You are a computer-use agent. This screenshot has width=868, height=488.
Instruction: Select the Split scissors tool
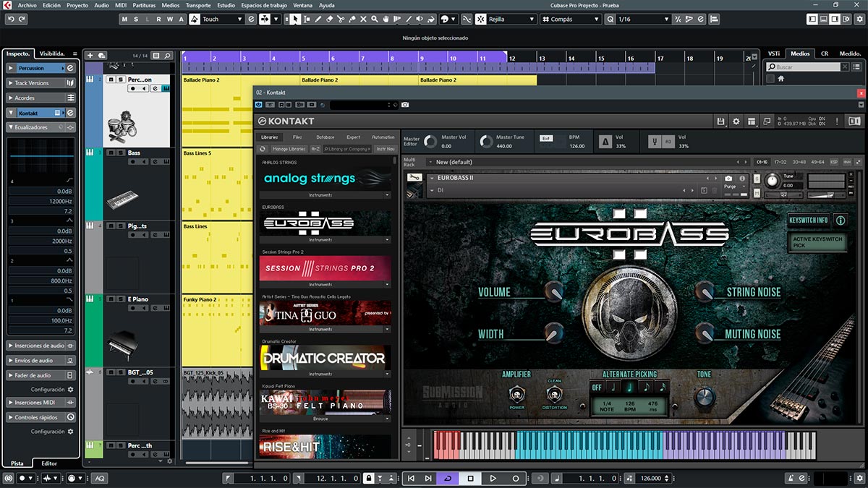tap(341, 19)
